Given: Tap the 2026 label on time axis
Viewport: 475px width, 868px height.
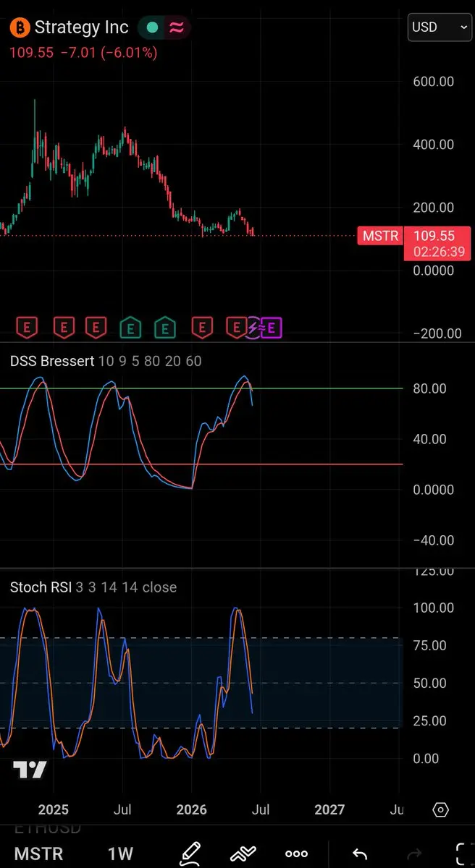Looking at the screenshot, I should point(191,809).
